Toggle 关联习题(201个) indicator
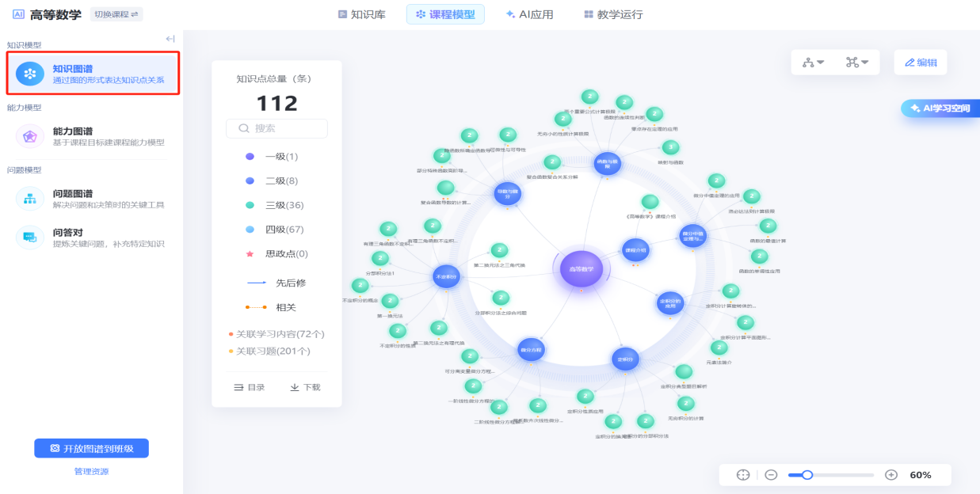Viewport: 980px width, 494px height. (x=269, y=351)
